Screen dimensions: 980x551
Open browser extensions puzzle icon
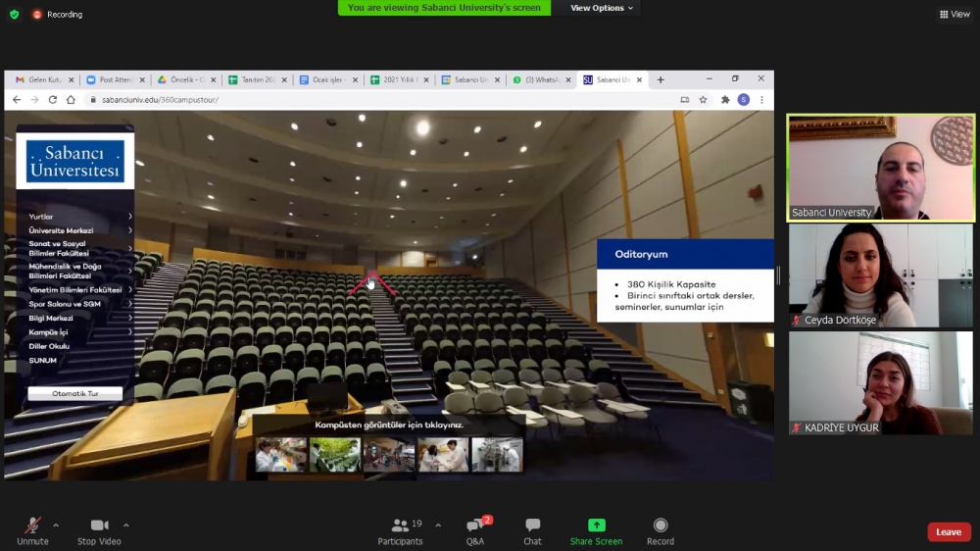(x=725, y=99)
